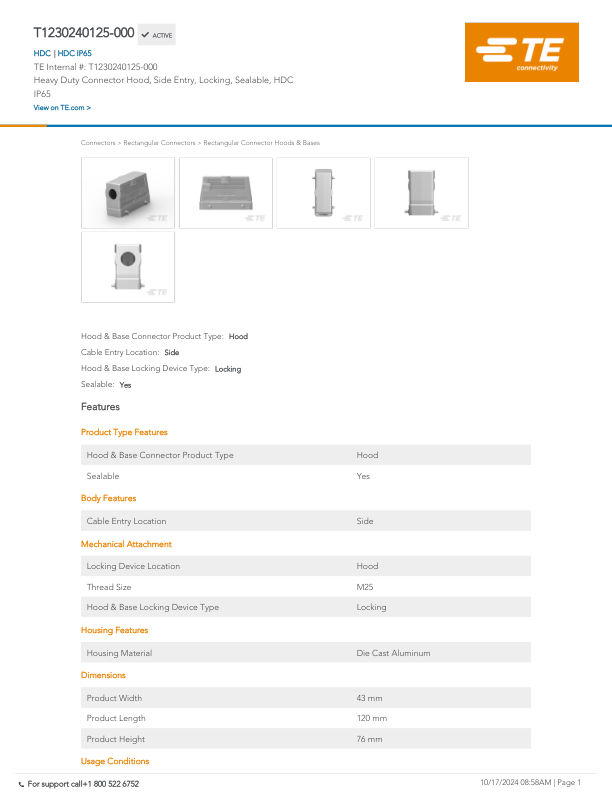Click the Sealable row label in table
612x792 pixels.
point(103,476)
